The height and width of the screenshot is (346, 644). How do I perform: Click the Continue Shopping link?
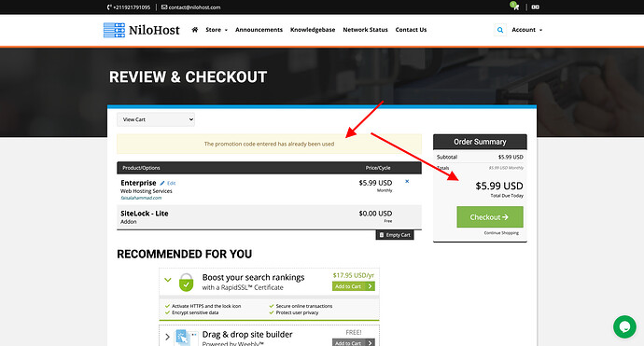[x=501, y=233]
